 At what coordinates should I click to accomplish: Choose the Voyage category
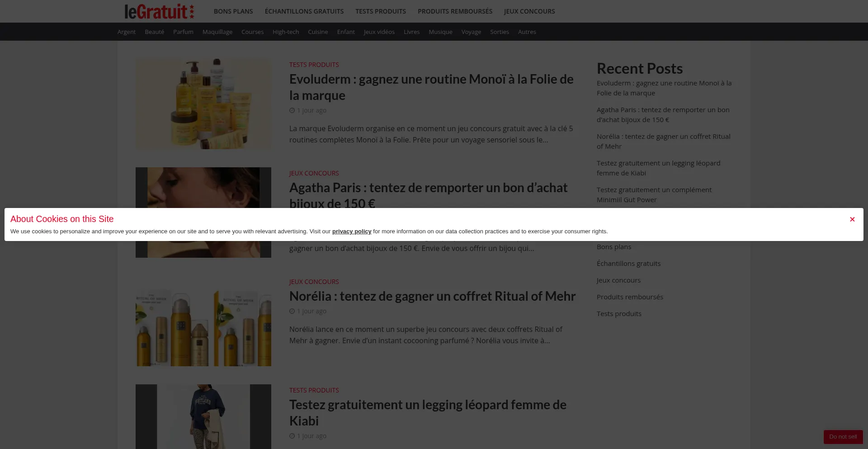(471, 32)
